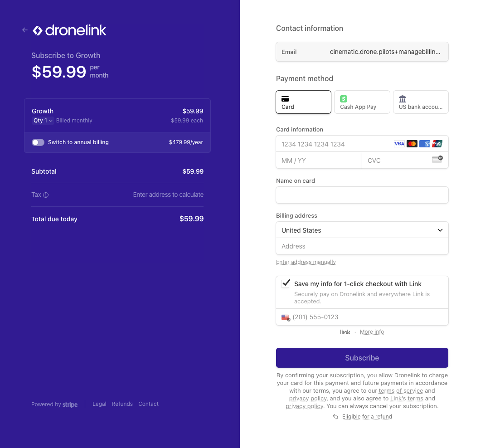Uncheck Save my info for 1-click checkout
This screenshot has width=495, height=448.
coord(285,283)
